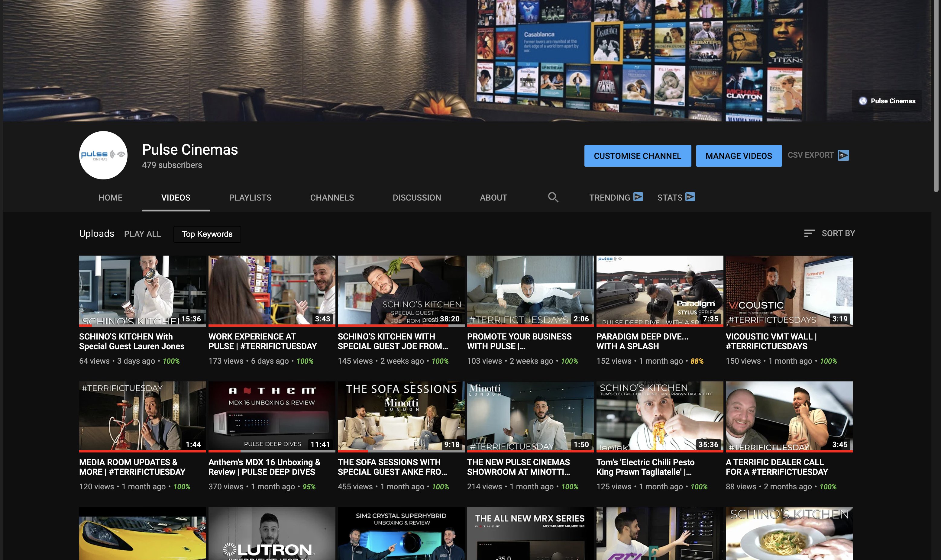Viewport: 941px width, 560px height.
Task: Click the Customise Channel button
Action: (x=638, y=156)
